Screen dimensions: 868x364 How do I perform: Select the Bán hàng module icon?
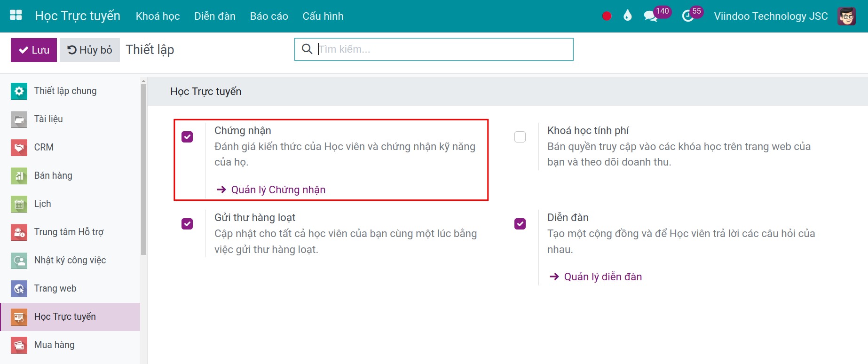pos(19,175)
